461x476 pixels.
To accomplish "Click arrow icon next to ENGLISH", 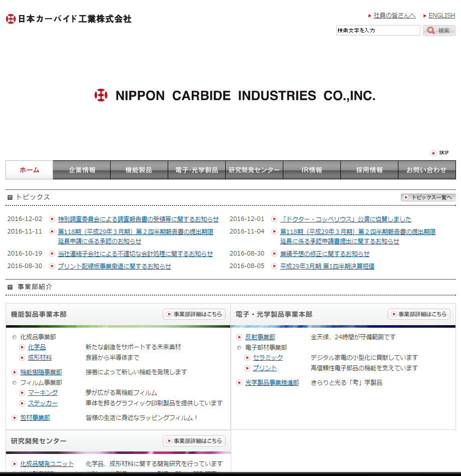I will click(x=424, y=16).
